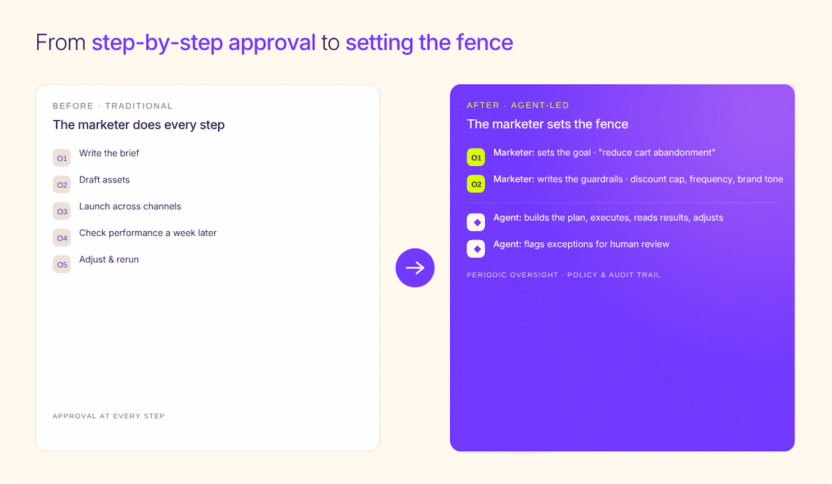Select the 02 badge beside Draft assets
The height and width of the screenshot is (484, 832).
(x=62, y=185)
